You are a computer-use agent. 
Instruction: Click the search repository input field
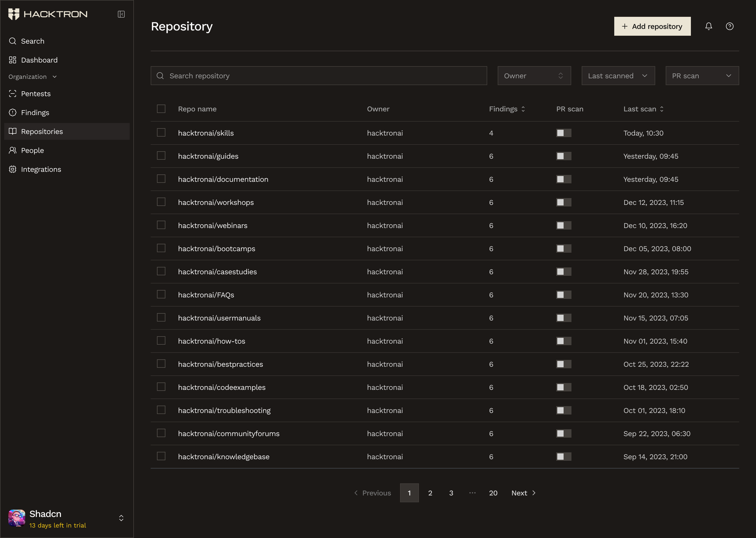(318, 76)
